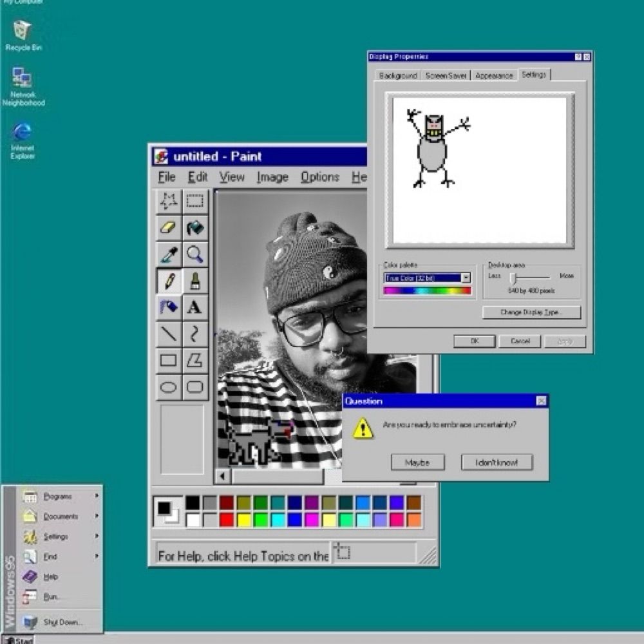The height and width of the screenshot is (644, 644).
Task: Open the Options menu in Paint
Action: click(x=320, y=177)
